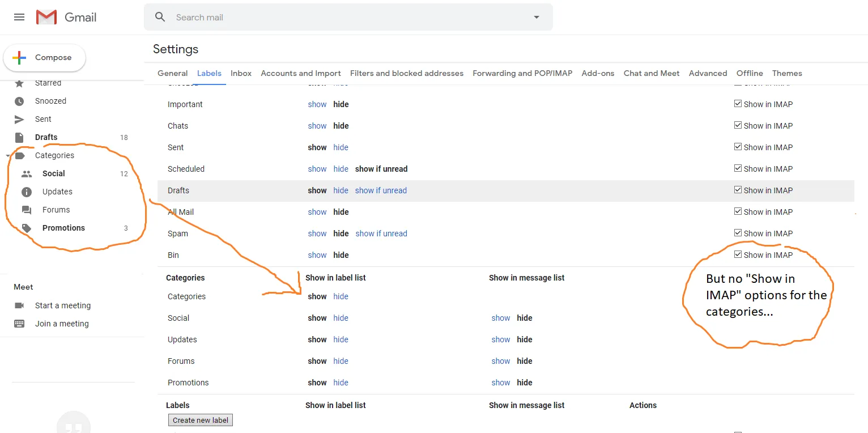The height and width of the screenshot is (433, 868).
Task: Click the Start a meeting camera icon
Action: tap(19, 305)
